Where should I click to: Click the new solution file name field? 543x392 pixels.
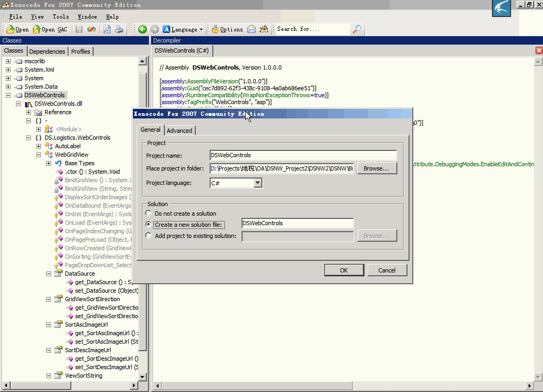[x=297, y=223]
